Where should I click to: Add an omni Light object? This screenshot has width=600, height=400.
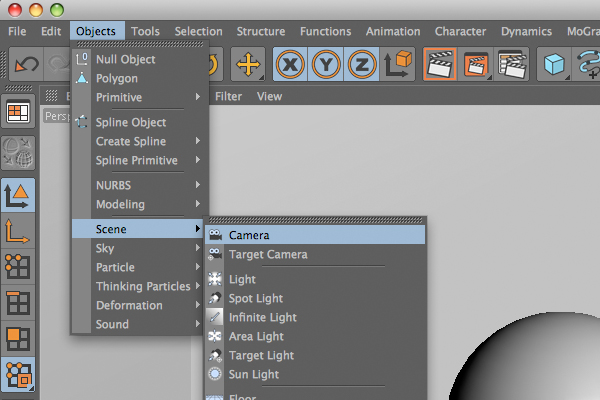[315, 279]
